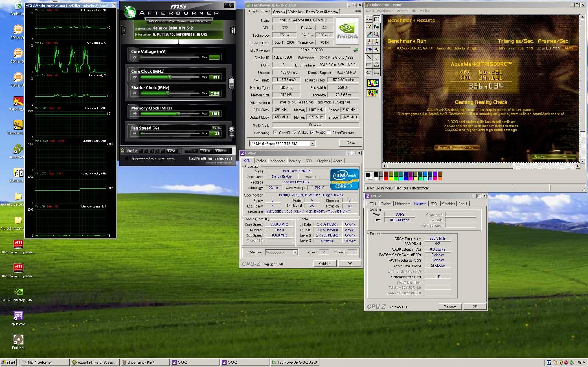
Task: Click the Close button in GPU-Z
Action: [351, 143]
